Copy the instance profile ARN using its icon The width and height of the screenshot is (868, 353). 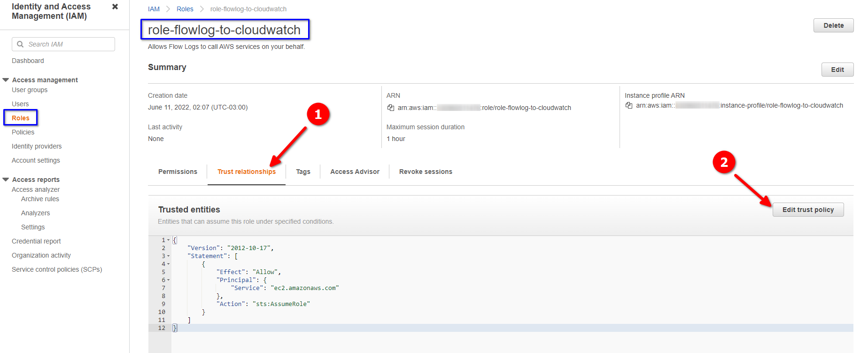coord(629,105)
